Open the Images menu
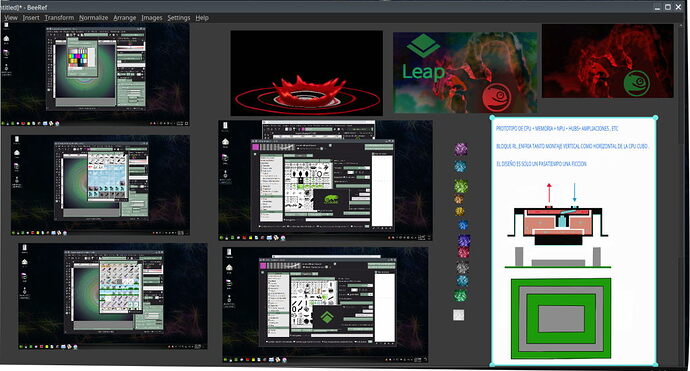The image size is (690, 371). click(x=152, y=18)
